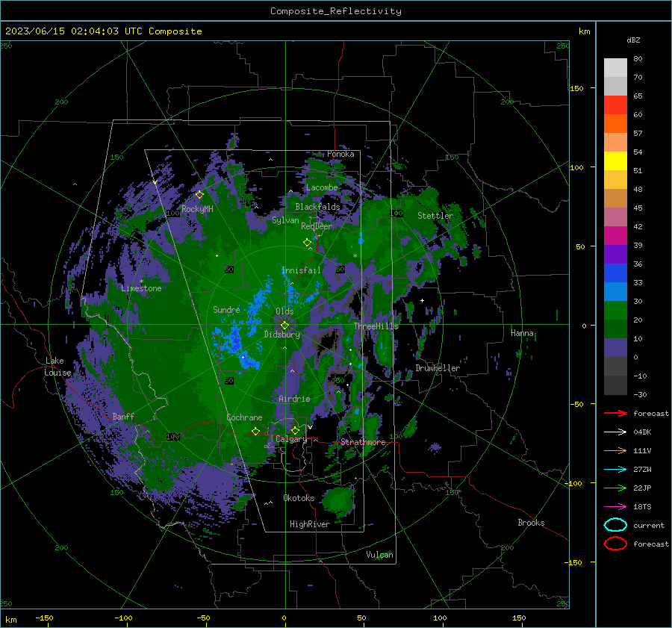This screenshot has width=672, height=628.
Task: Select the slate 10-0 dBZ swatch
Action: [x=615, y=348]
